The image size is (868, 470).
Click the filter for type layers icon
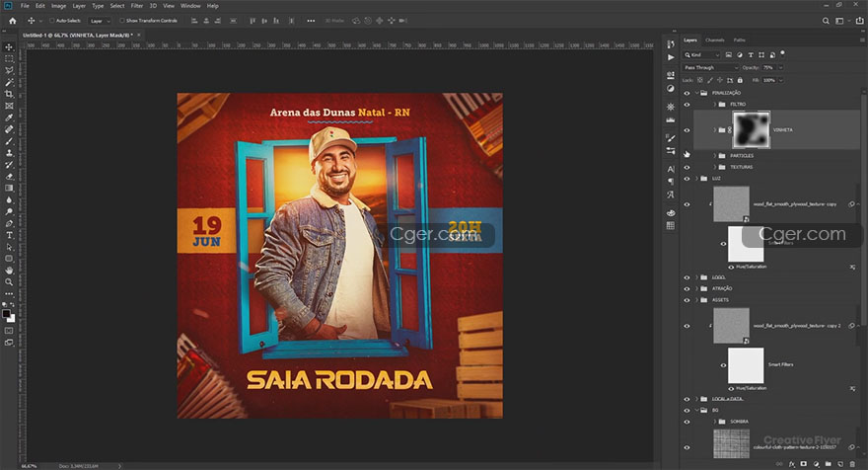(751, 55)
